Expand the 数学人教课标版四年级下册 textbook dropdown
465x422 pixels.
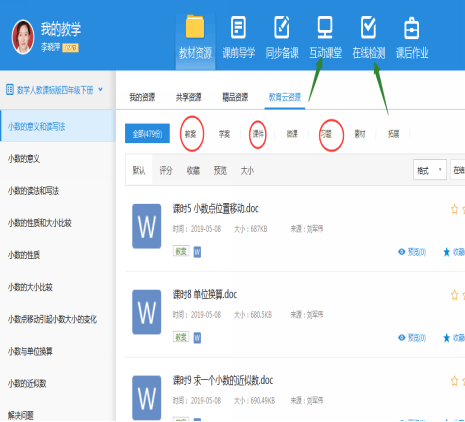100,89
